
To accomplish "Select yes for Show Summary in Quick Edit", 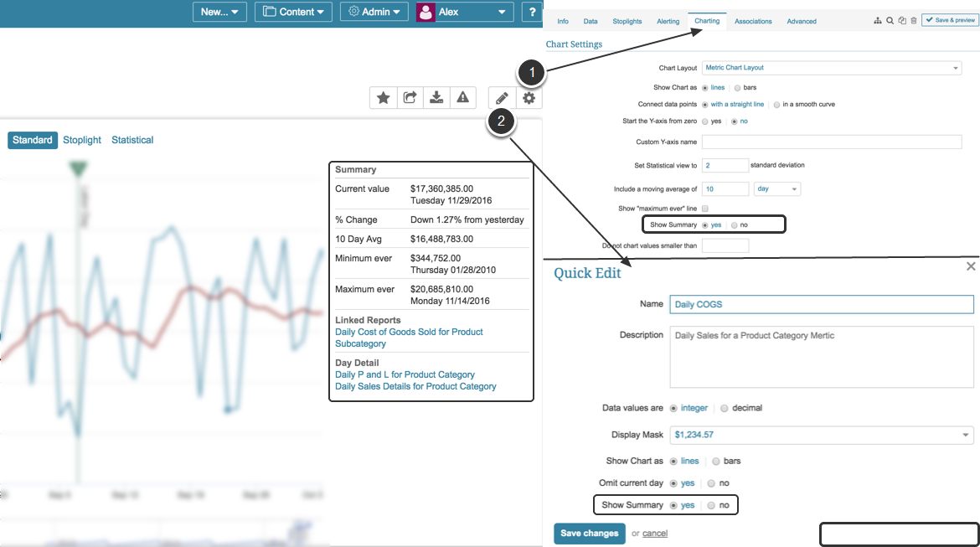I will [x=673, y=505].
